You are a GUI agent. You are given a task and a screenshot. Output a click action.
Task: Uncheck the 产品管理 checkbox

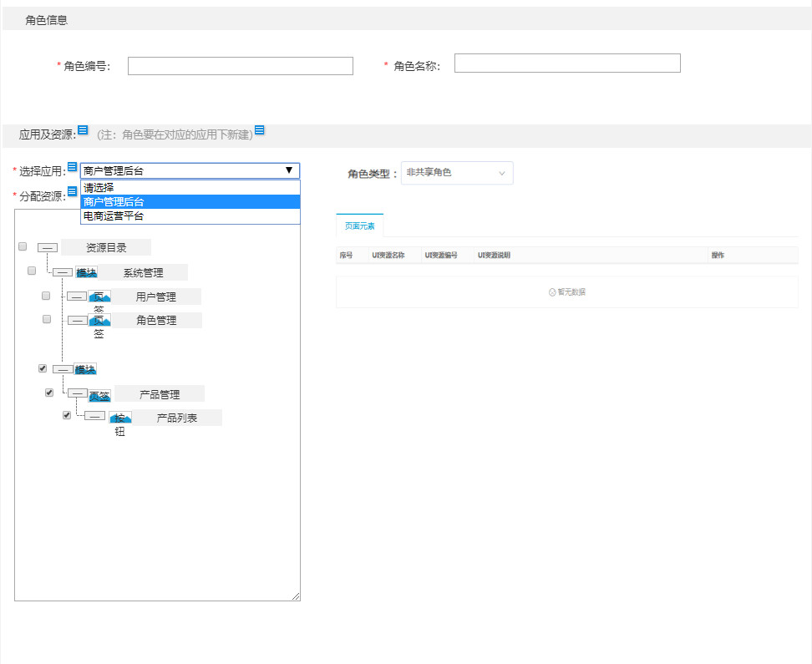[49, 393]
